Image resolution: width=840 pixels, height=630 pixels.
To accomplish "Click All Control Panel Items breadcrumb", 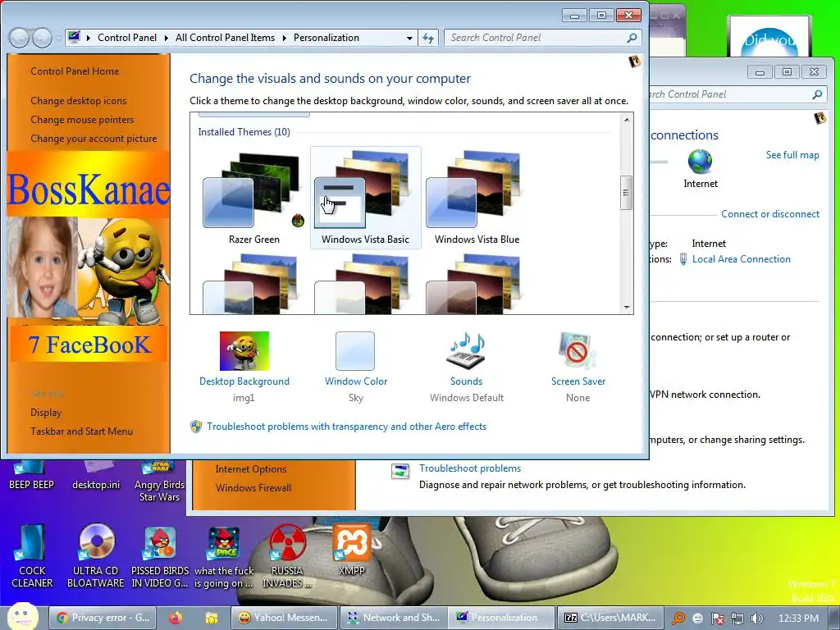I will [225, 38].
